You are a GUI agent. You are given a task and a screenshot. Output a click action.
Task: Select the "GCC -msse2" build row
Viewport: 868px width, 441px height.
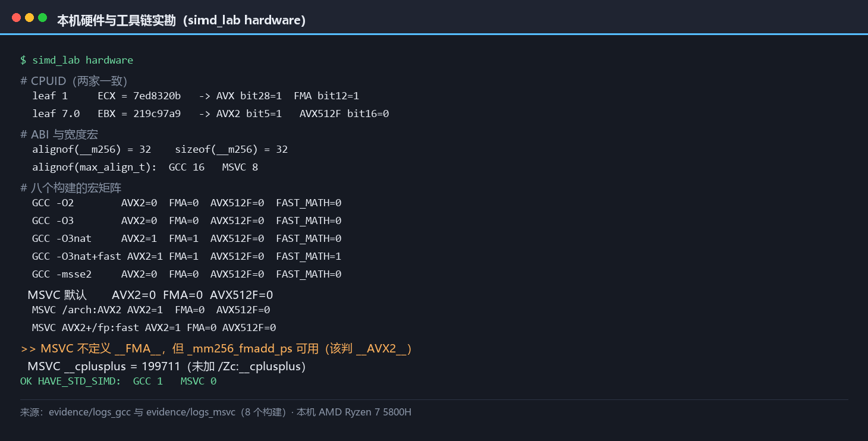(187, 274)
